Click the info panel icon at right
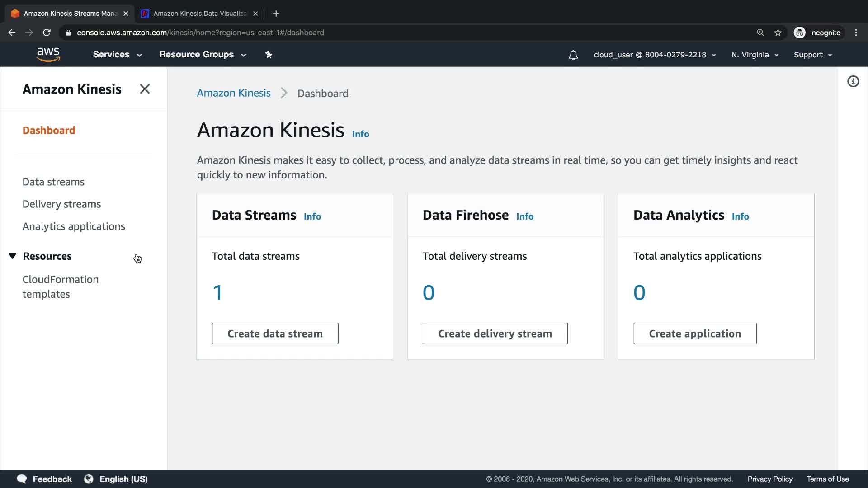 click(x=853, y=82)
